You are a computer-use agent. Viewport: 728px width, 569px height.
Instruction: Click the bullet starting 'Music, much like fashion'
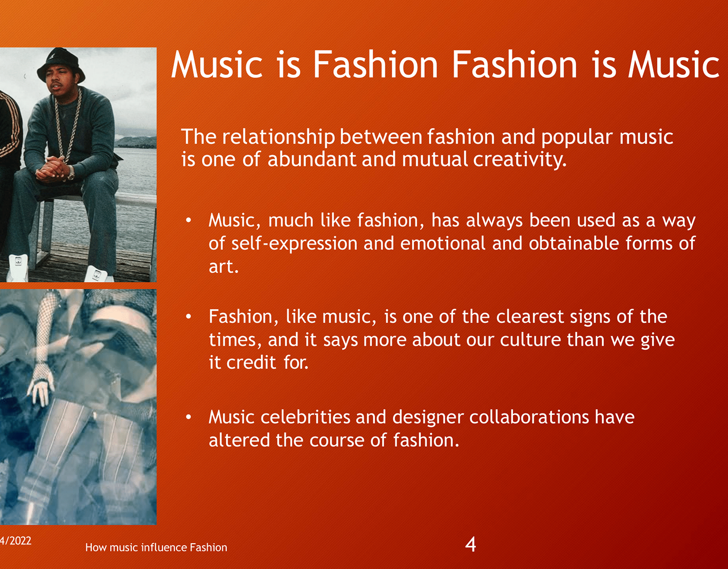pos(452,243)
